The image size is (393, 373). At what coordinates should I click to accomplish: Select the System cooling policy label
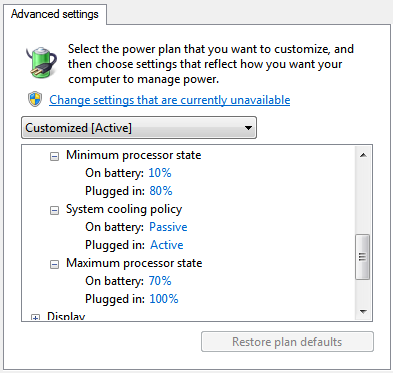click(x=124, y=209)
